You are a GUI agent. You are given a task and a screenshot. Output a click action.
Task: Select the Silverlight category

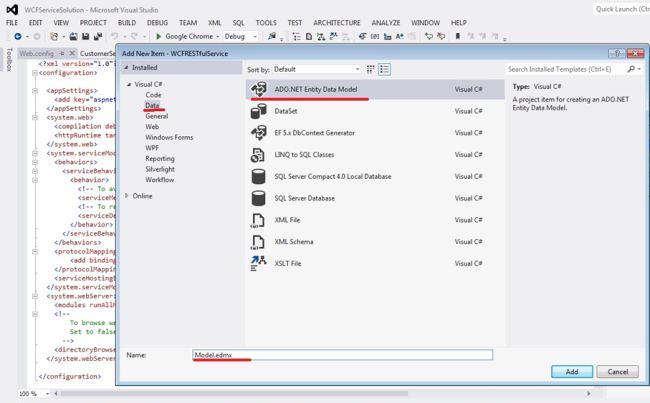(x=160, y=169)
